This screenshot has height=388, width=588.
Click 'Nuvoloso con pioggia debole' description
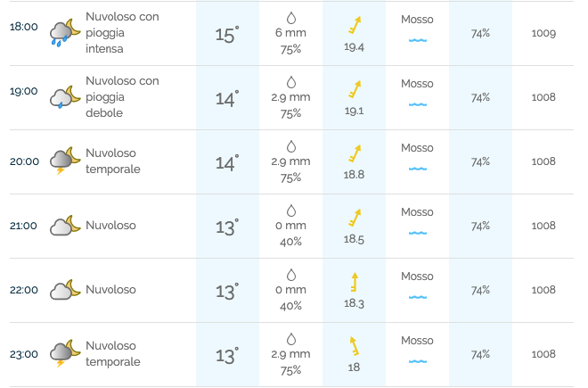click(122, 97)
